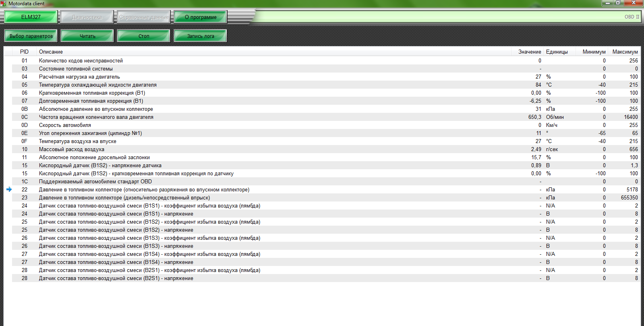Select Датчик состава смеси (B2S1) напряжение
This screenshot has width=644, height=326.
tap(326, 278)
